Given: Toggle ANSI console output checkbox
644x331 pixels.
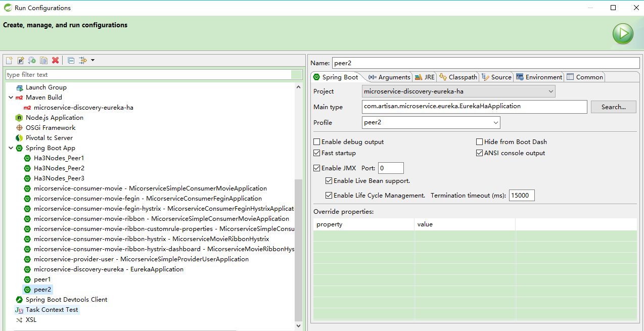Looking at the screenshot, I should tap(480, 153).
